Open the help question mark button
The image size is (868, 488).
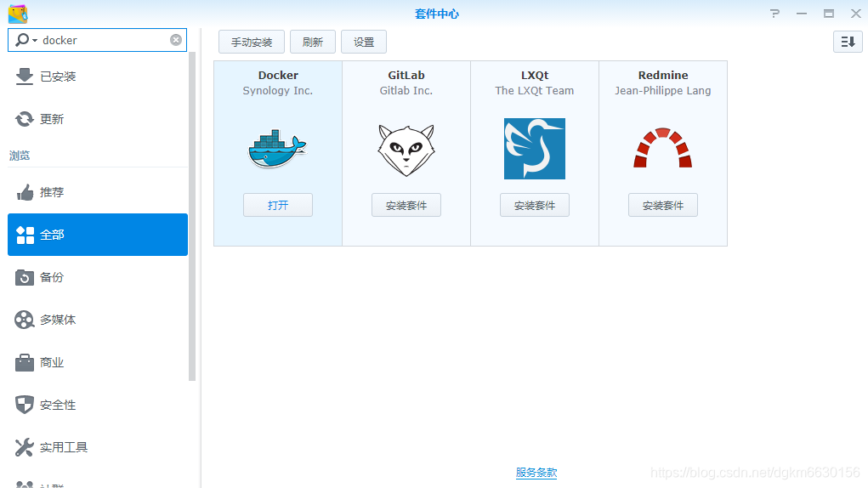(774, 14)
